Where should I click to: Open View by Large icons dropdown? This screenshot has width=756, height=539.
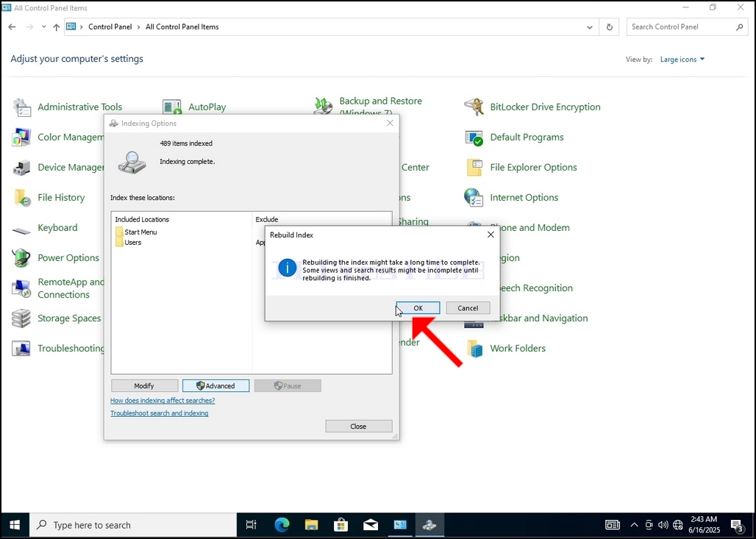682,60
